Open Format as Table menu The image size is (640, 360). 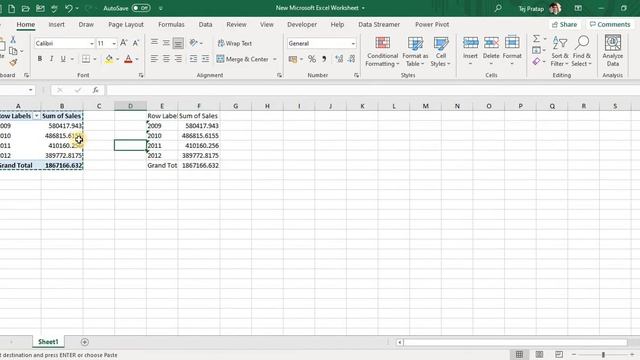pos(415,51)
